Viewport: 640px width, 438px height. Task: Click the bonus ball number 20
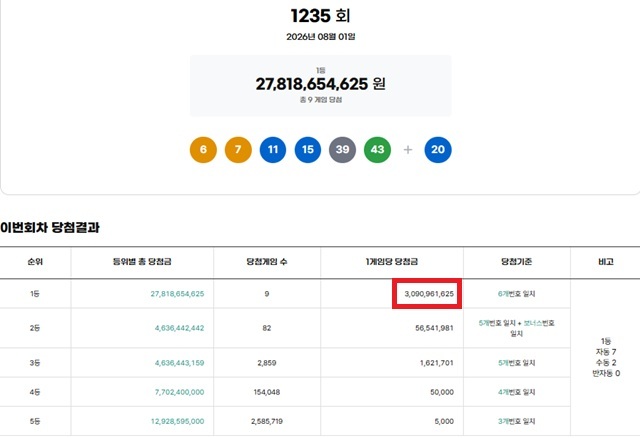438,149
